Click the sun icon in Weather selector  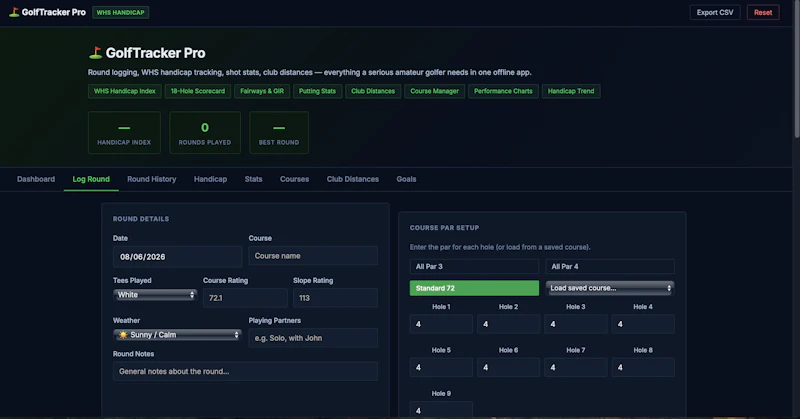point(123,335)
